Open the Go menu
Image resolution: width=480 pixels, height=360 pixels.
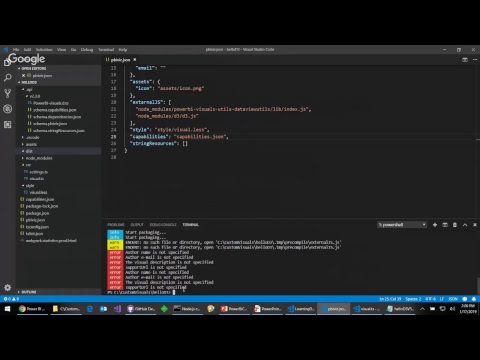tap(73, 50)
